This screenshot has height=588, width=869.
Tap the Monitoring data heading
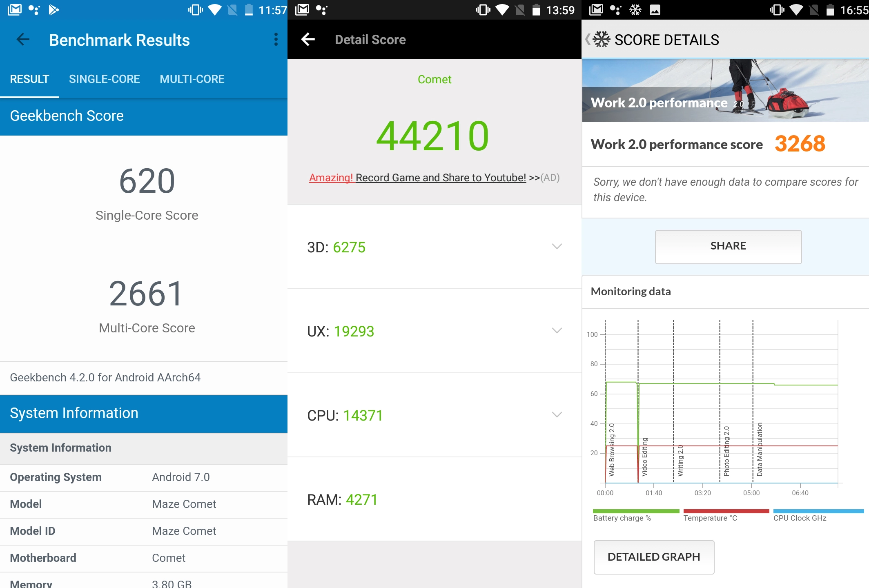coord(631,291)
